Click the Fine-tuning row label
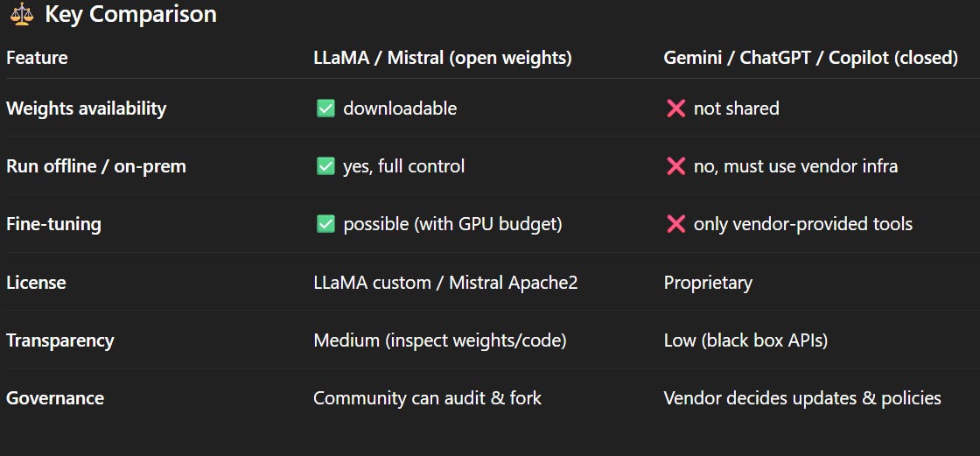 (53, 225)
